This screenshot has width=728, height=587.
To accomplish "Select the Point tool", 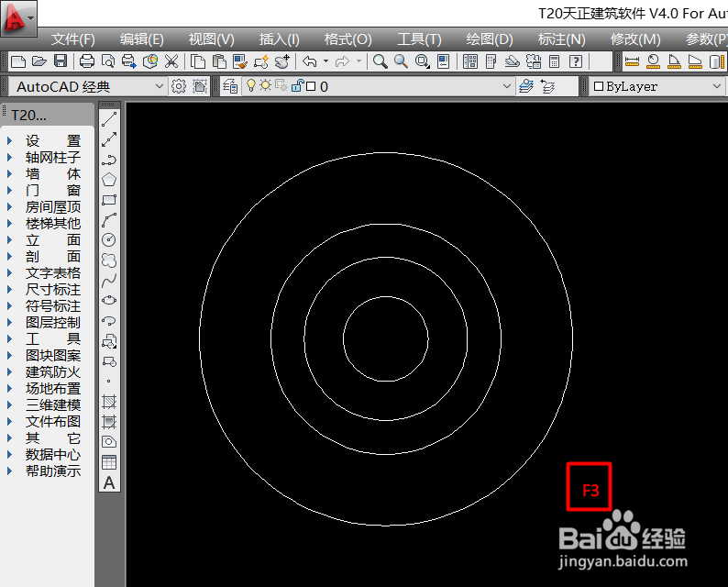I will (109, 382).
